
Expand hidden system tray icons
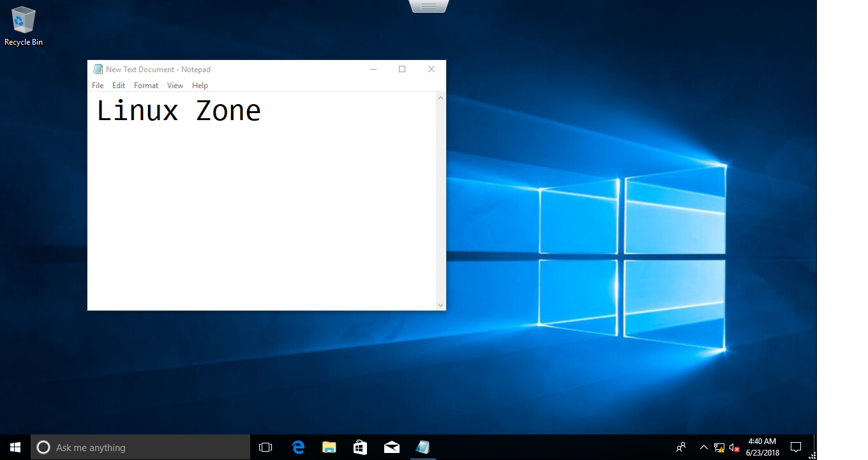(x=703, y=447)
